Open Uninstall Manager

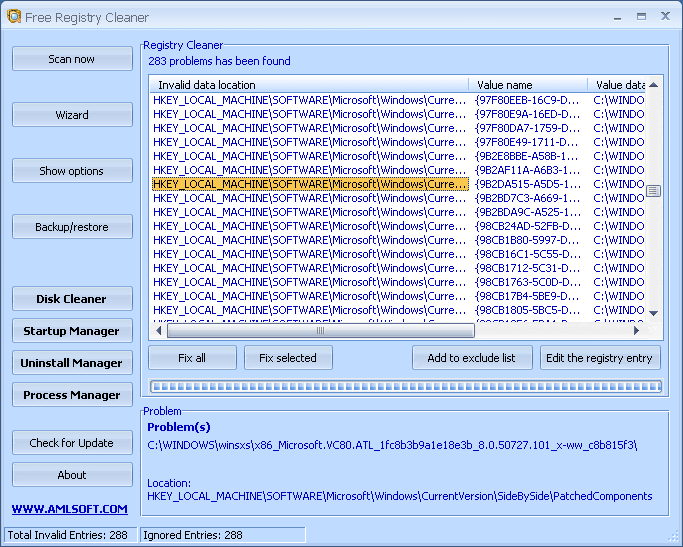72,363
